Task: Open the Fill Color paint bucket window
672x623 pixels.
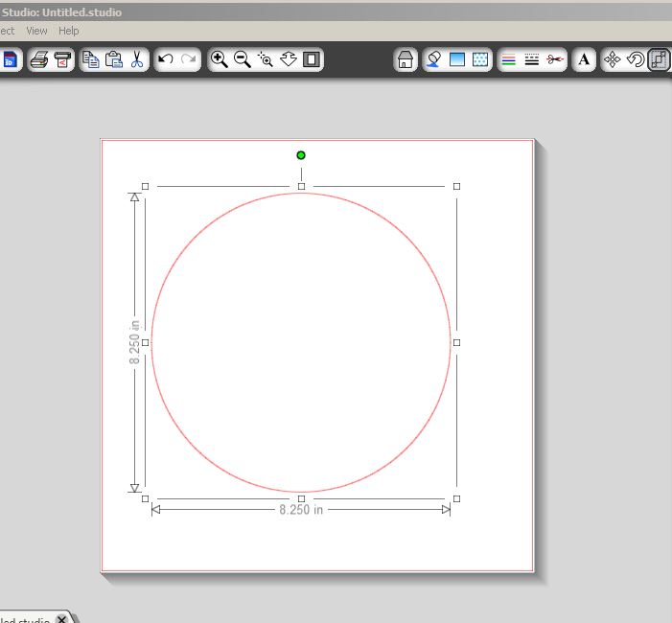Action: [x=433, y=59]
